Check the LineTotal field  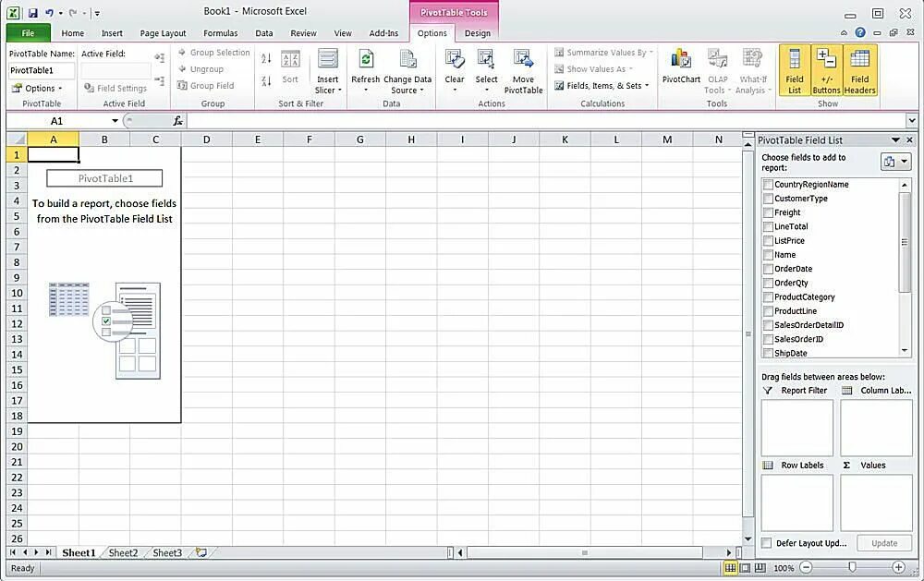pos(768,227)
